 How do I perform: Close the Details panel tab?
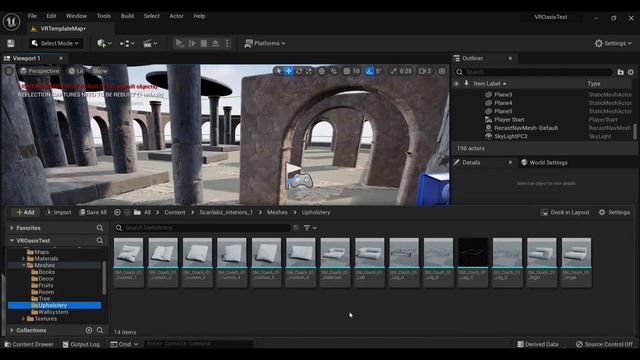point(510,162)
